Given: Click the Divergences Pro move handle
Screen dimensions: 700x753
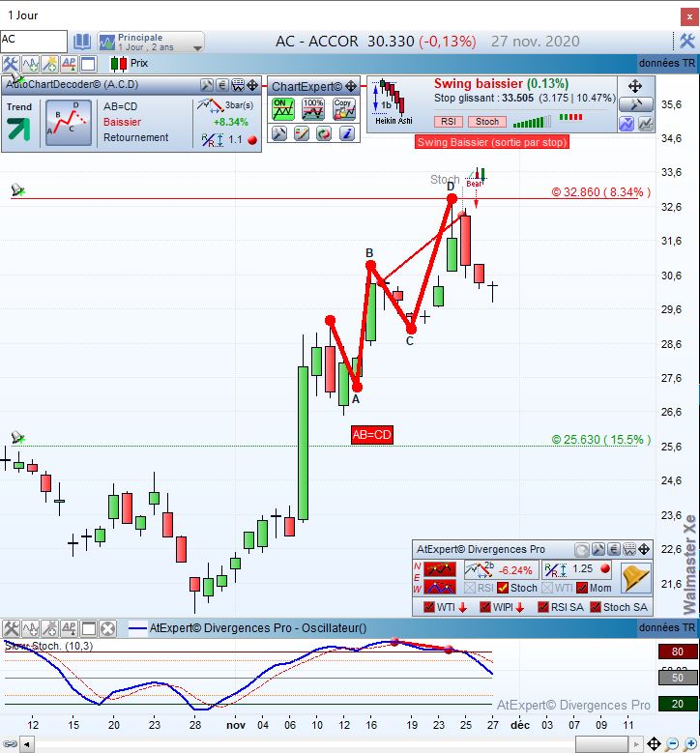Looking at the screenshot, I should point(644,549).
